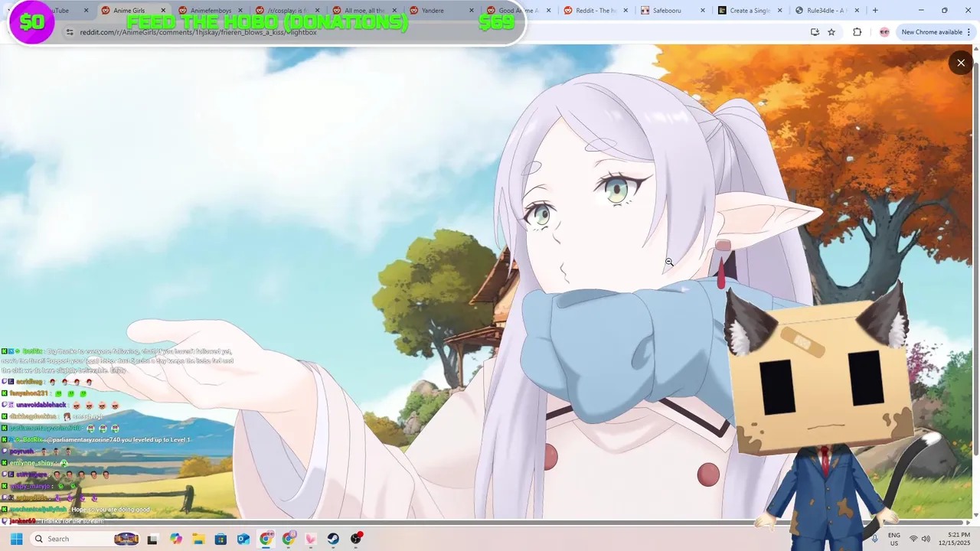Close the Reddit image lightbox
The height and width of the screenshot is (551, 980).
click(961, 63)
